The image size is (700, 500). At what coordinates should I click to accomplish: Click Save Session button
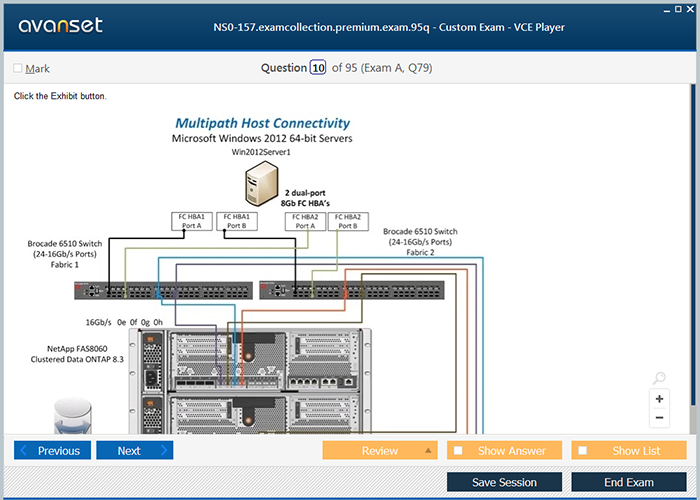[x=504, y=482]
